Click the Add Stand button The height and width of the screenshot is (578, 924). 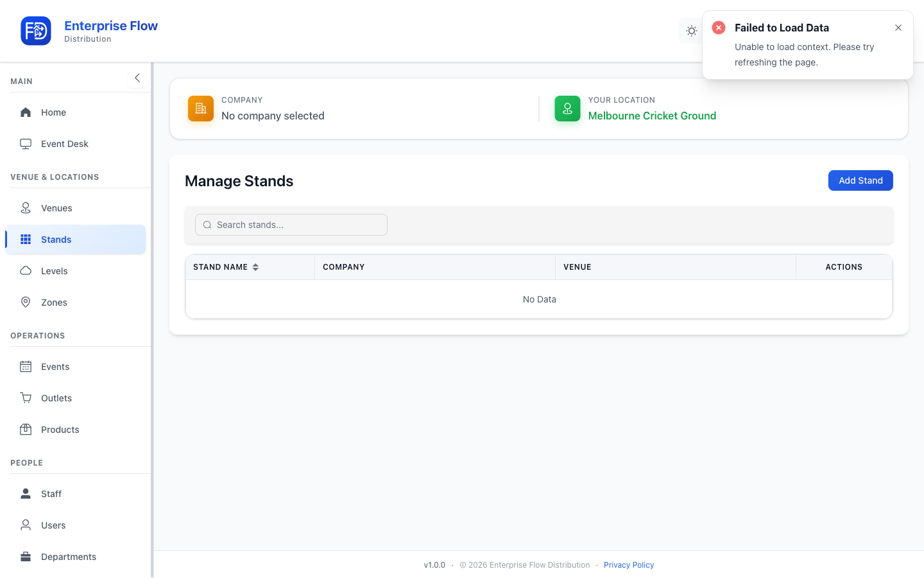pos(860,180)
